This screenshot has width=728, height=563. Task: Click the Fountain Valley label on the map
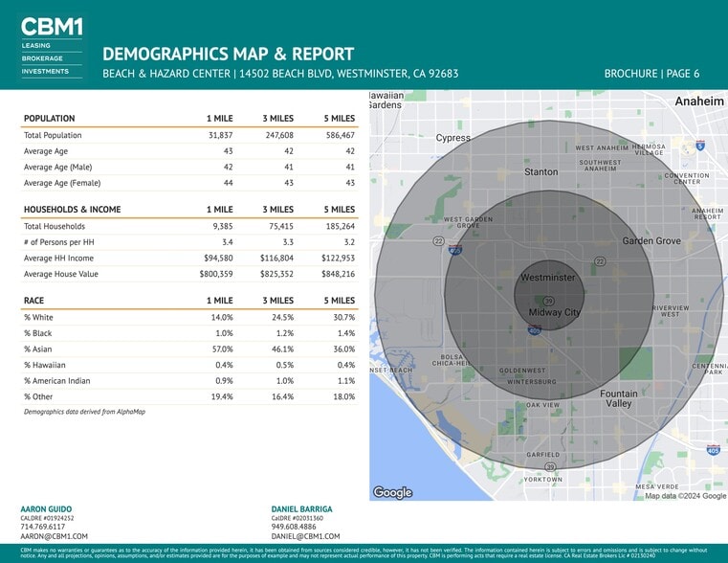tap(618, 398)
